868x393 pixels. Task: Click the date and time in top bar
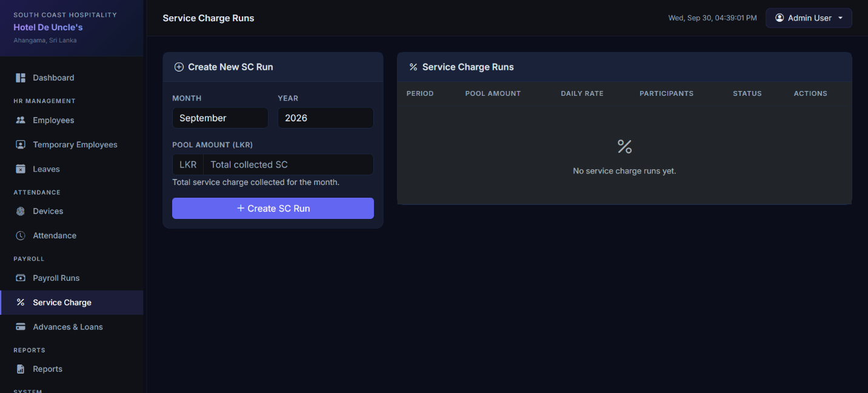point(712,18)
